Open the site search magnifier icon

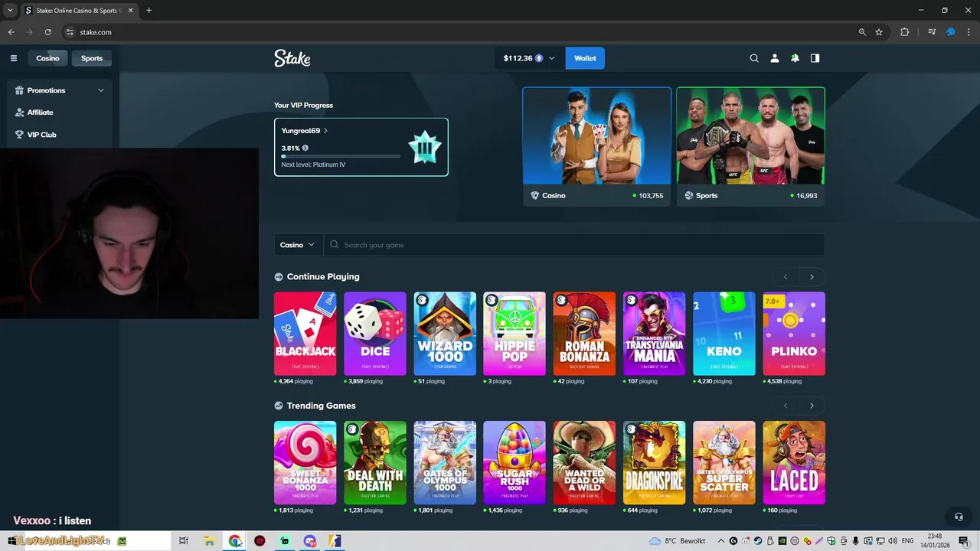[754, 58]
